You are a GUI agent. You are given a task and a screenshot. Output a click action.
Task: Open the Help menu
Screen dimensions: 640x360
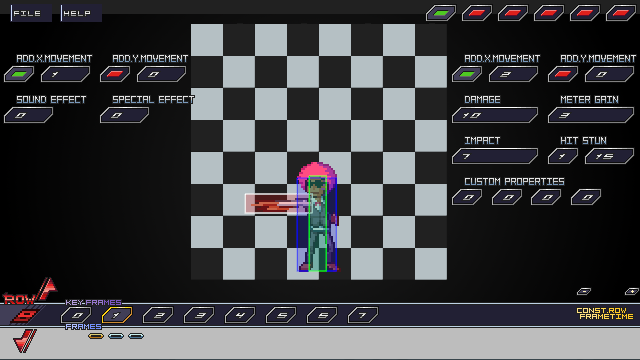81,13
